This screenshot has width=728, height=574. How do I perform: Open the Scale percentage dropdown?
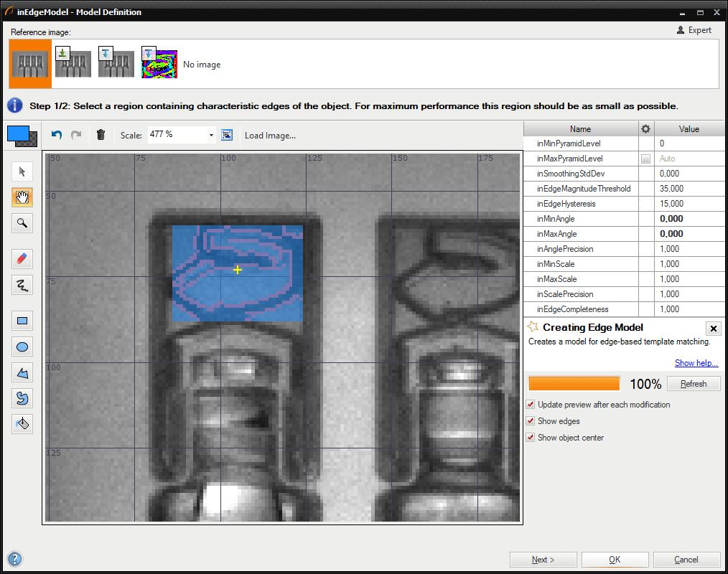point(211,135)
